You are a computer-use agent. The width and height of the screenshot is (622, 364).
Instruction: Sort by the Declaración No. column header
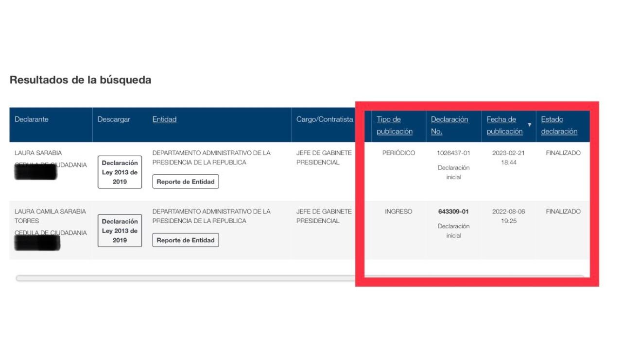click(449, 125)
